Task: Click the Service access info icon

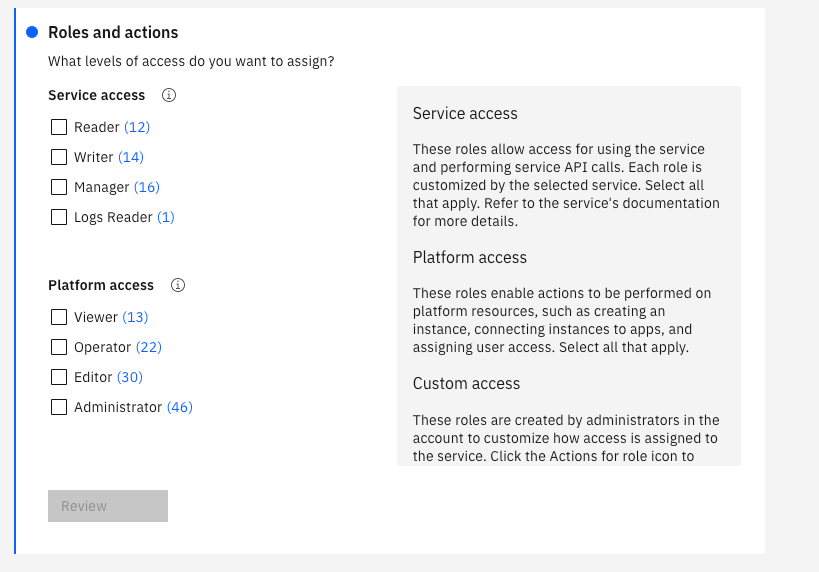Action: click(x=169, y=95)
